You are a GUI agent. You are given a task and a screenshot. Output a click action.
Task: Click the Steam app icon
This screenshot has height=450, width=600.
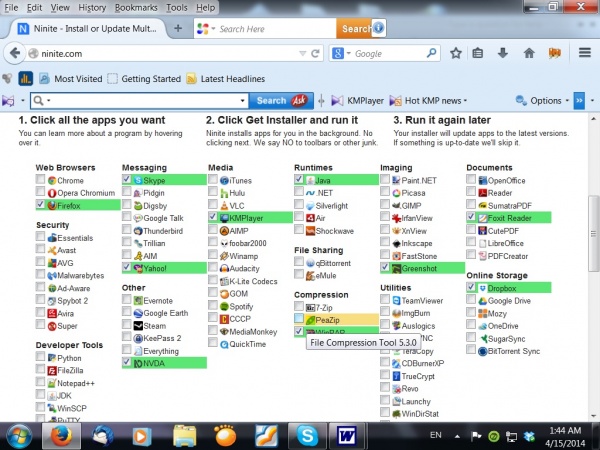138,326
